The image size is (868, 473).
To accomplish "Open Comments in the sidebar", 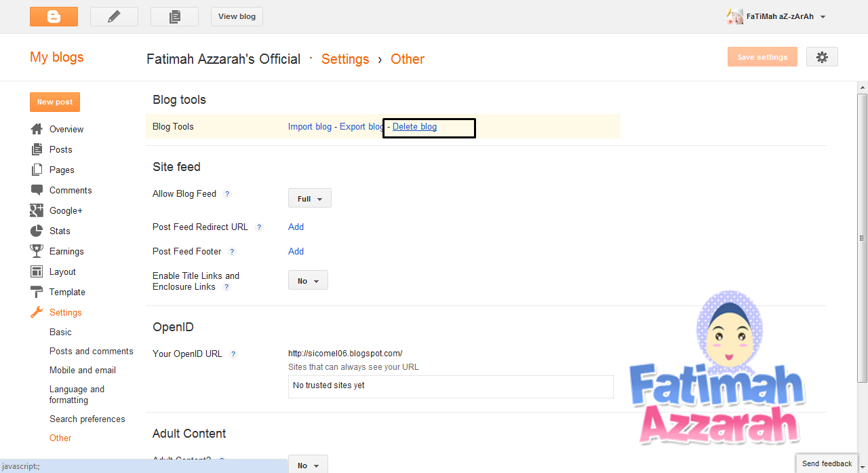I will point(71,190).
